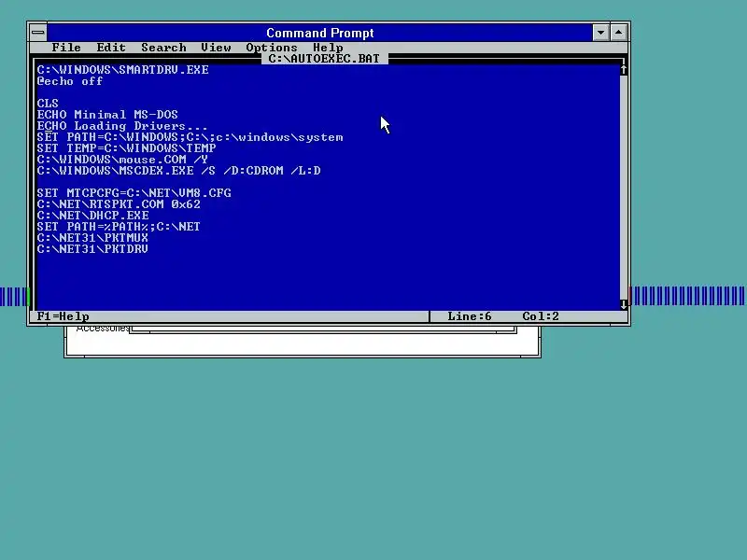Click the C:\NET\RTSPKT.COM 0x62 line
This screenshot has height=560, width=747.
click(x=119, y=204)
